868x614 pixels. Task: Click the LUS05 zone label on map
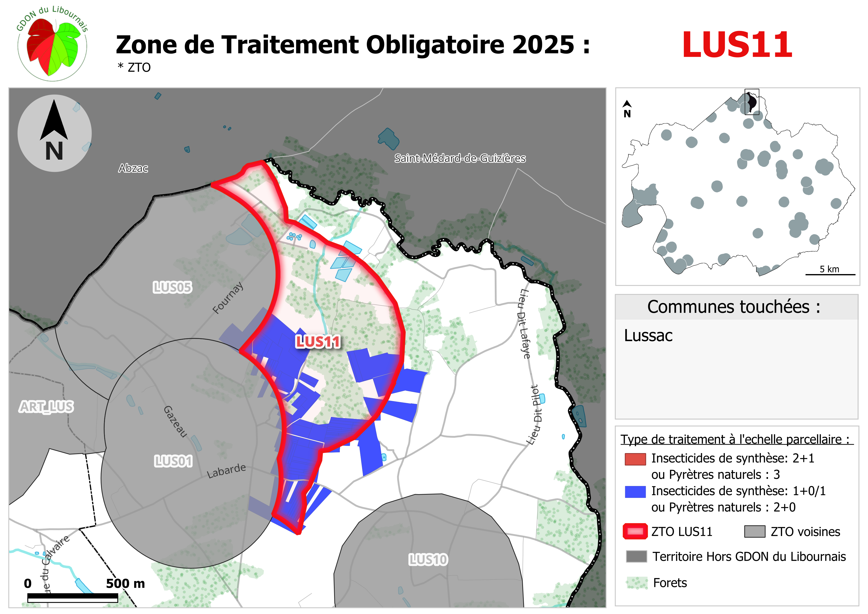173,287
